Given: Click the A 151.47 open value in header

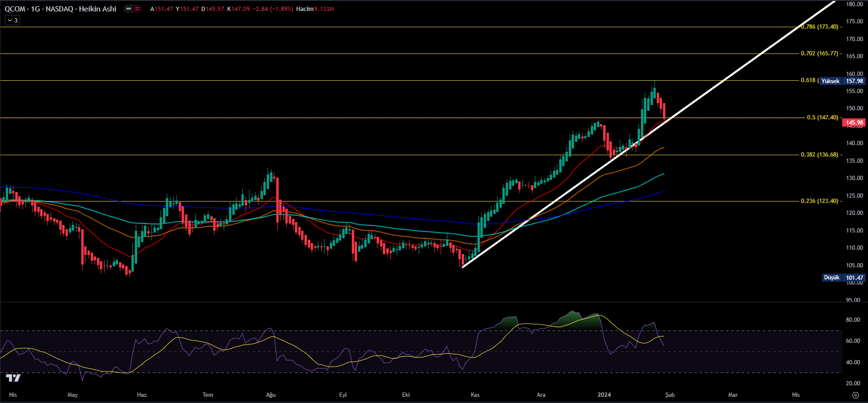Looking at the screenshot, I should click(x=162, y=9).
